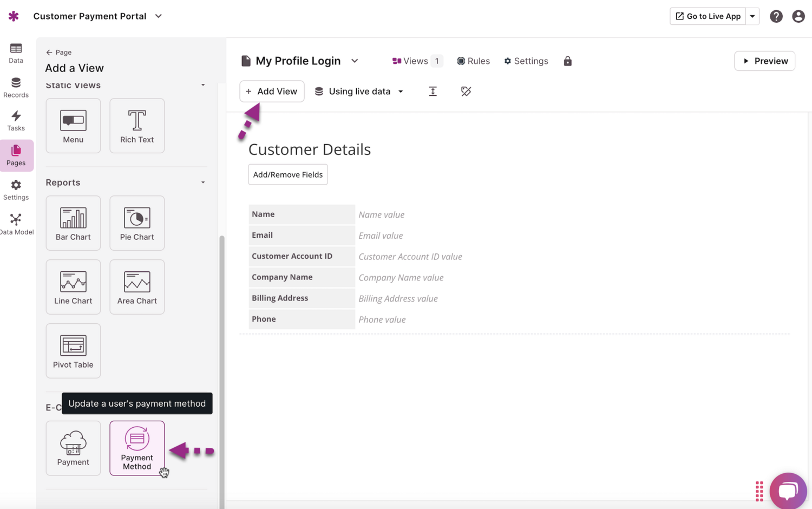This screenshot has height=509, width=812.
Task: Insert a Bar Chart report view
Action: coord(73,223)
